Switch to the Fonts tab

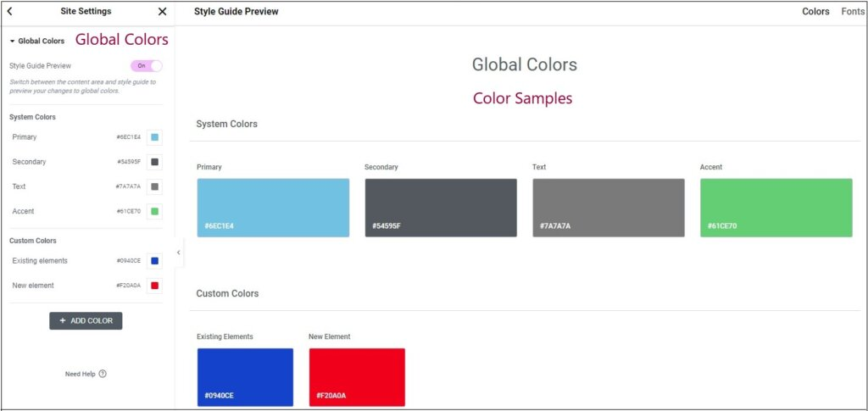(853, 12)
